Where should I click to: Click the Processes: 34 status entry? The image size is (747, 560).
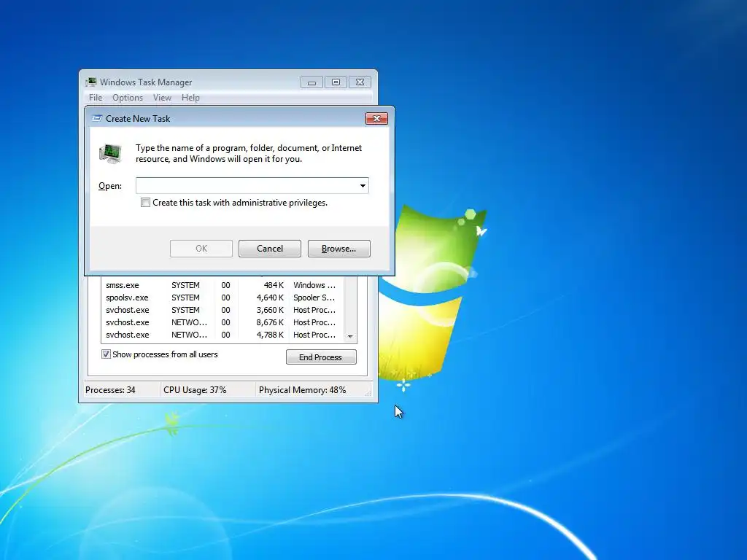(x=111, y=390)
